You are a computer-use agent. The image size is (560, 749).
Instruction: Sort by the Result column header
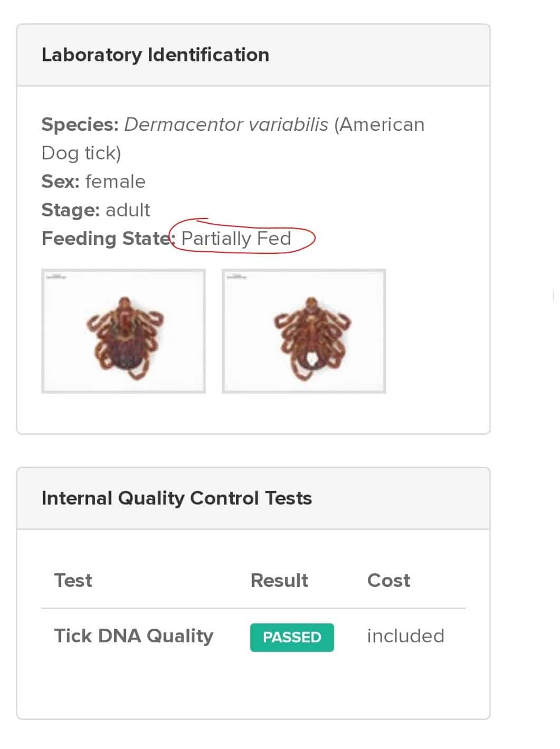(x=279, y=580)
